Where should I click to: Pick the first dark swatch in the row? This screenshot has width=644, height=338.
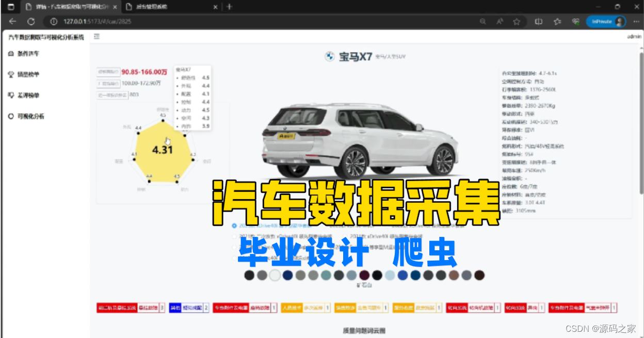point(250,276)
